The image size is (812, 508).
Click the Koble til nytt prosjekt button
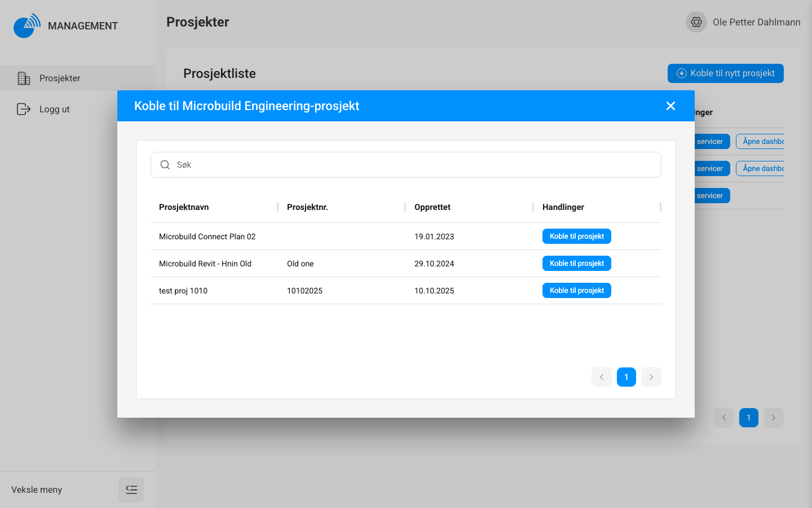click(726, 73)
